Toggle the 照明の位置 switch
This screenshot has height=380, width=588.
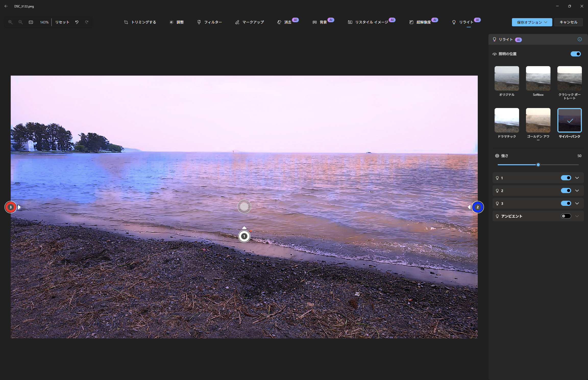coord(575,54)
